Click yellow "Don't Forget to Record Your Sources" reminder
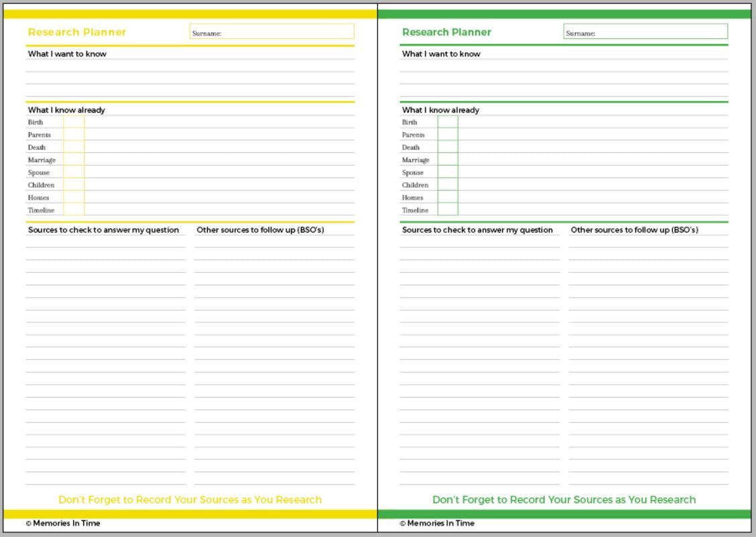The image size is (756, 537). [x=190, y=499]
